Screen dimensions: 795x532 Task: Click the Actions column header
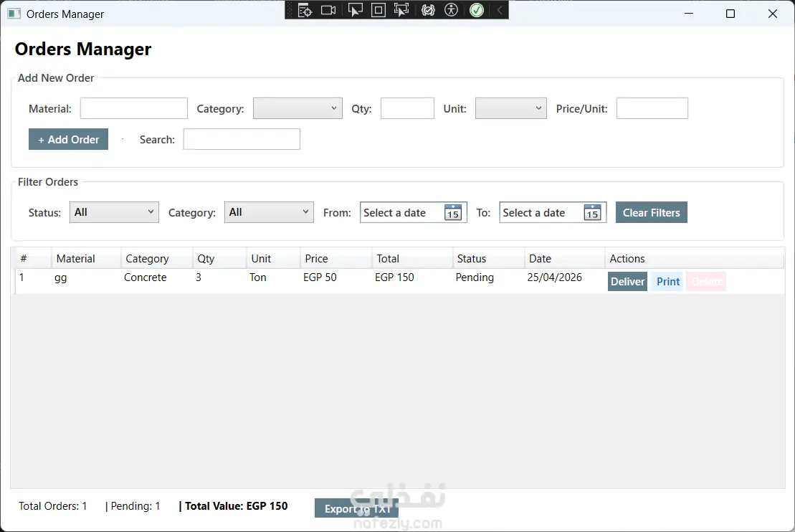[695, 258]
